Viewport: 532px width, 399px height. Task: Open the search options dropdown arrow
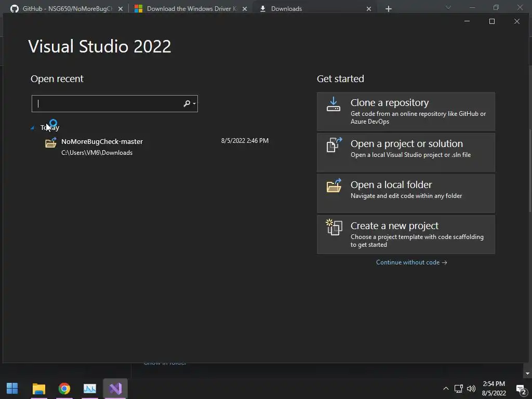coord(194,103)
